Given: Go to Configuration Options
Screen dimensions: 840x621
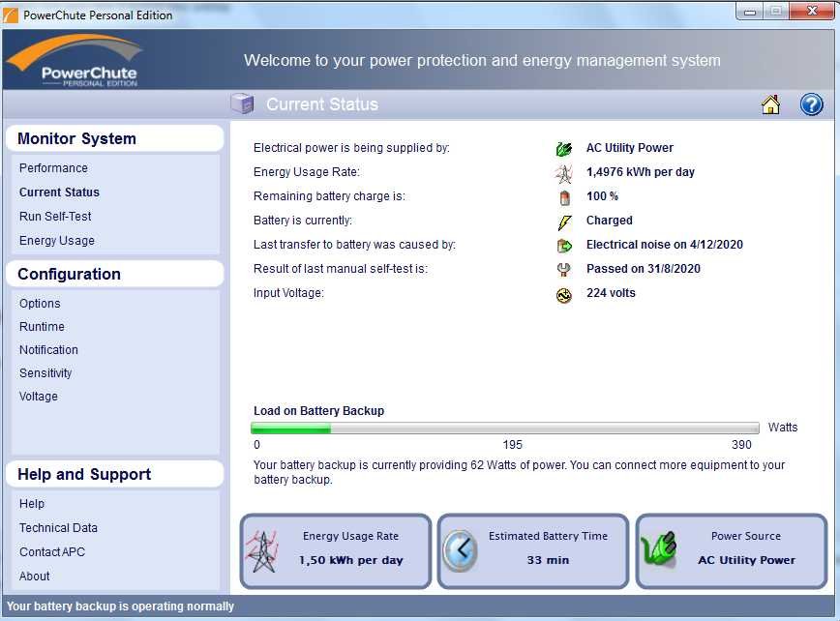Looking at the screenshot, I should click(40, 304).
